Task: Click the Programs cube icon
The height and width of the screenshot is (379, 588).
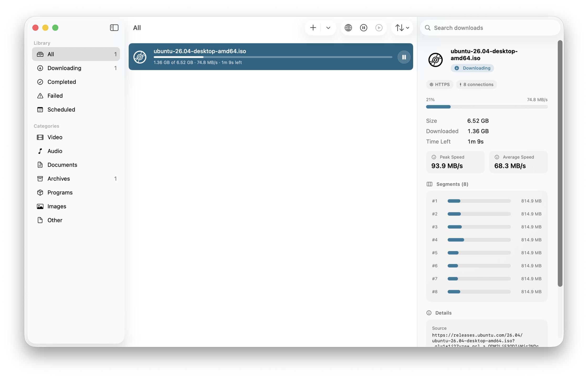Action: click(x=40, y=192)
